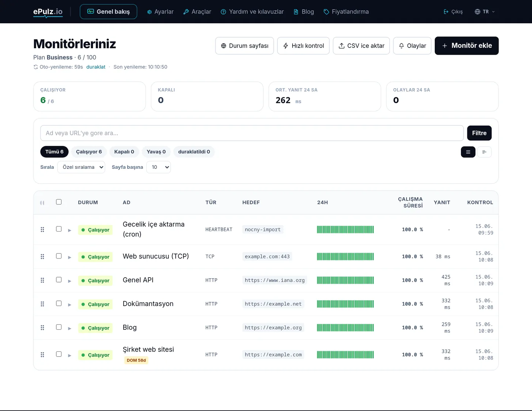Grab the drag handle for Blog row
The image size is (532, 411).
[42, 328]
